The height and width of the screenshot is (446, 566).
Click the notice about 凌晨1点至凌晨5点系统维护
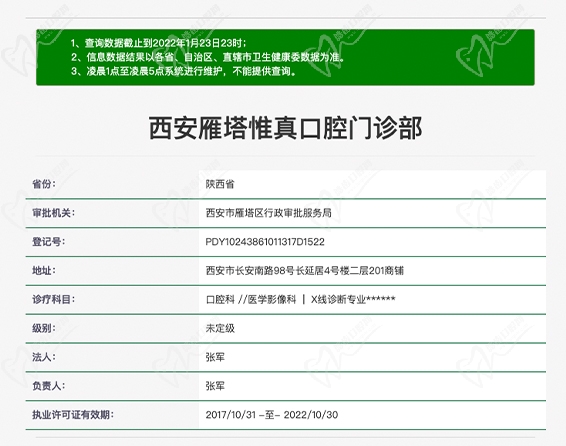click(x=184, y=71)
